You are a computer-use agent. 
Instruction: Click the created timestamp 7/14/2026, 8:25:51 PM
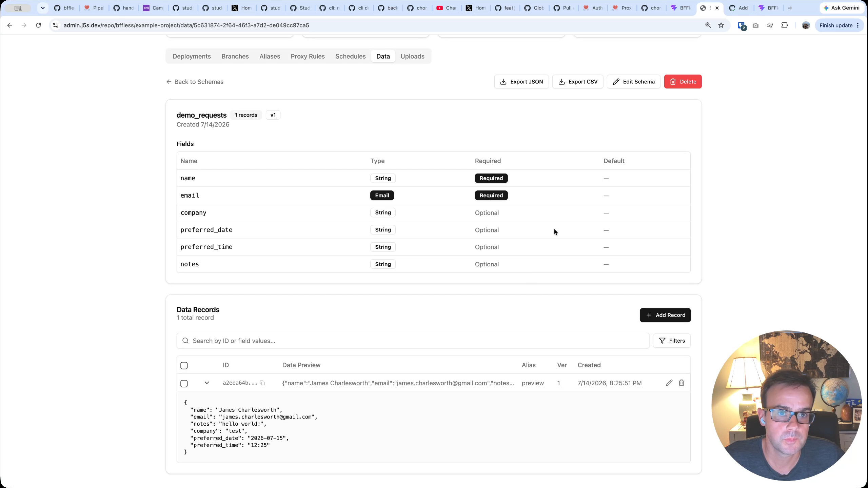click(x=609, y=383)
